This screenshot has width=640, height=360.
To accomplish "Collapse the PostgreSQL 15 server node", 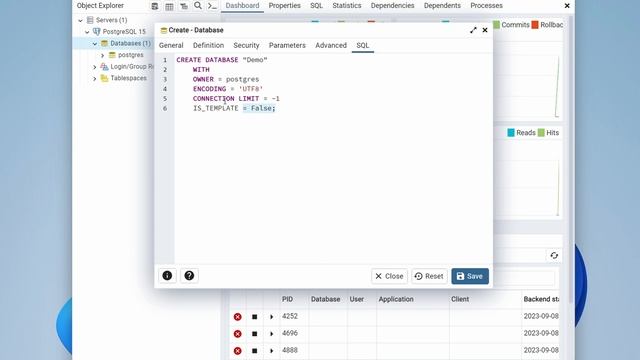I will tap(87, 31).
